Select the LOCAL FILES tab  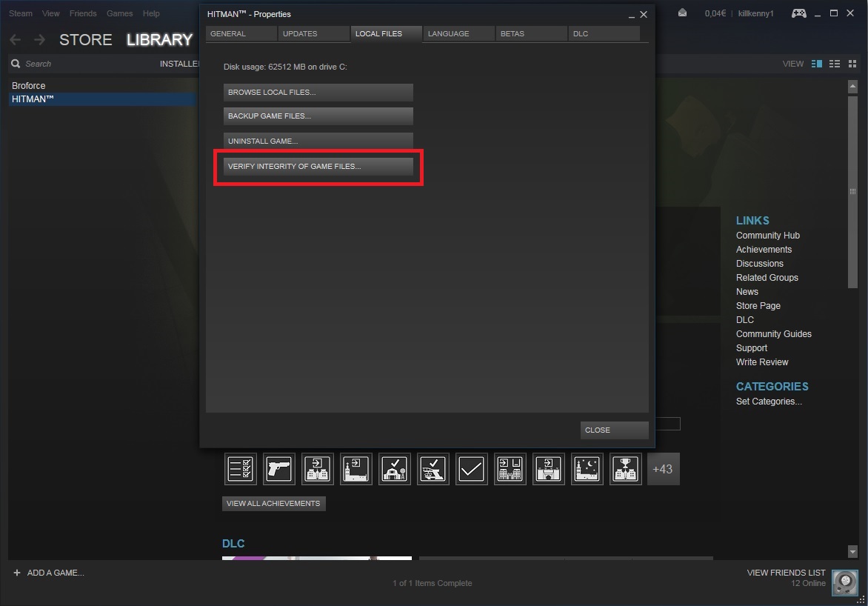(387, 34)
